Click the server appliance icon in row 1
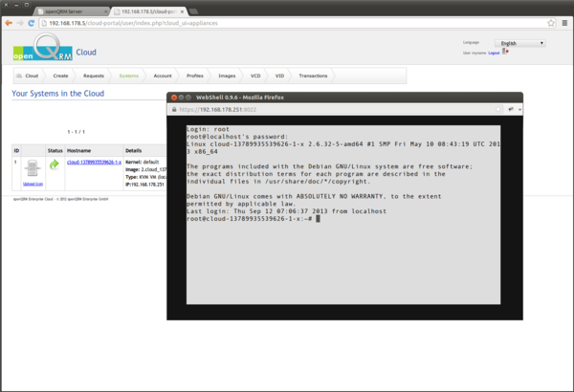This screenshot has height=392, width=574. 33,168
